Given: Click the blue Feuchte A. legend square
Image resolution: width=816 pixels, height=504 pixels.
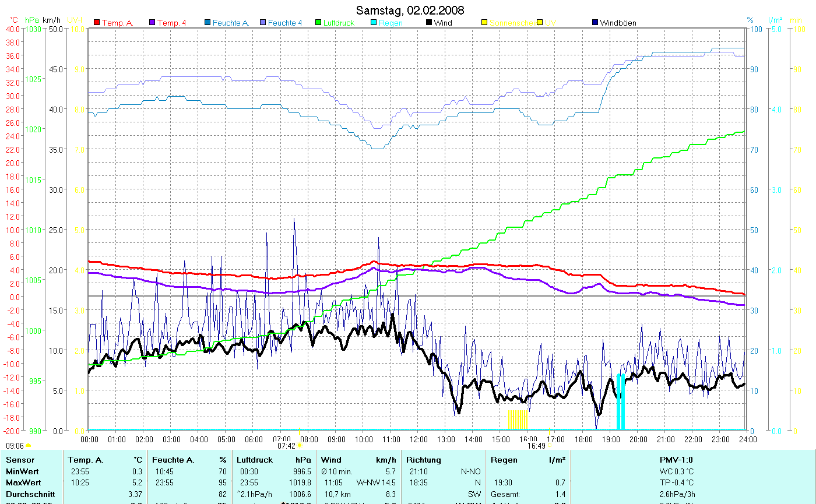Looking at the screenshot, I should point(207,23).
